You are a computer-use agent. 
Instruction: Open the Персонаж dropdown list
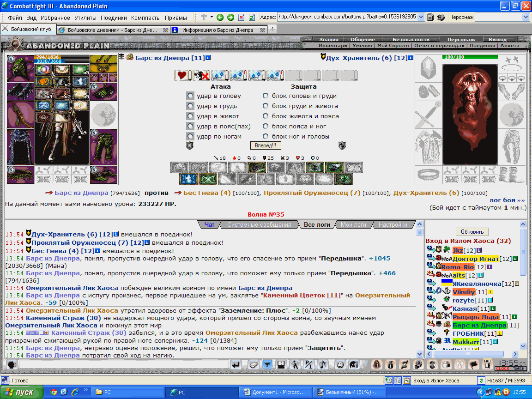[x=526, y=17]
